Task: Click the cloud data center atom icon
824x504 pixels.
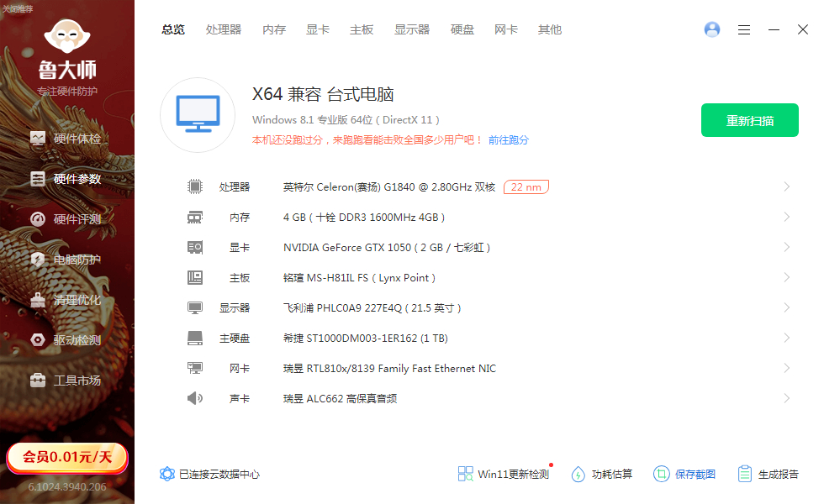Action: 167,474
